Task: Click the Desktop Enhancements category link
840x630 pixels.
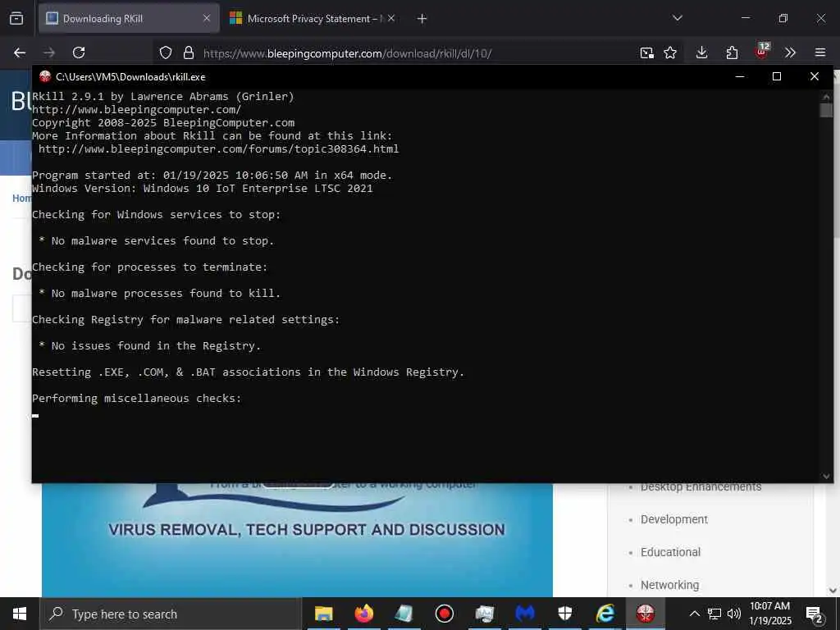Action: [x=701, y=486]
